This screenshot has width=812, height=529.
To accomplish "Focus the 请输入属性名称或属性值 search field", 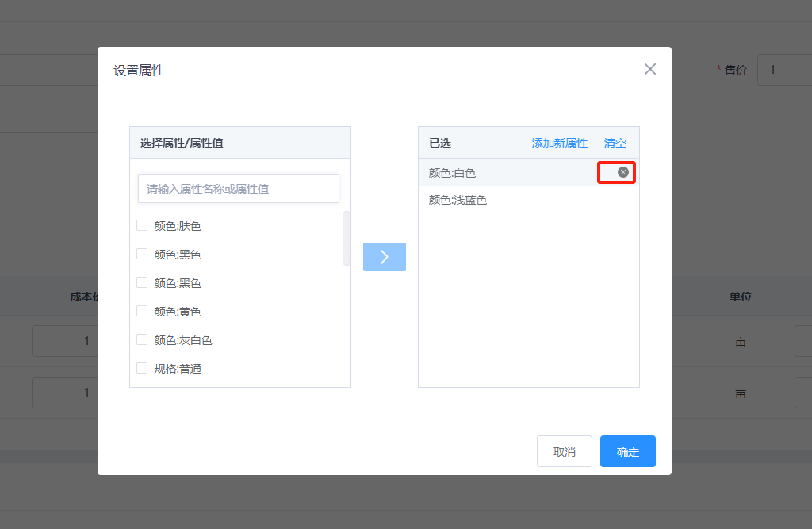I will 239,189.
